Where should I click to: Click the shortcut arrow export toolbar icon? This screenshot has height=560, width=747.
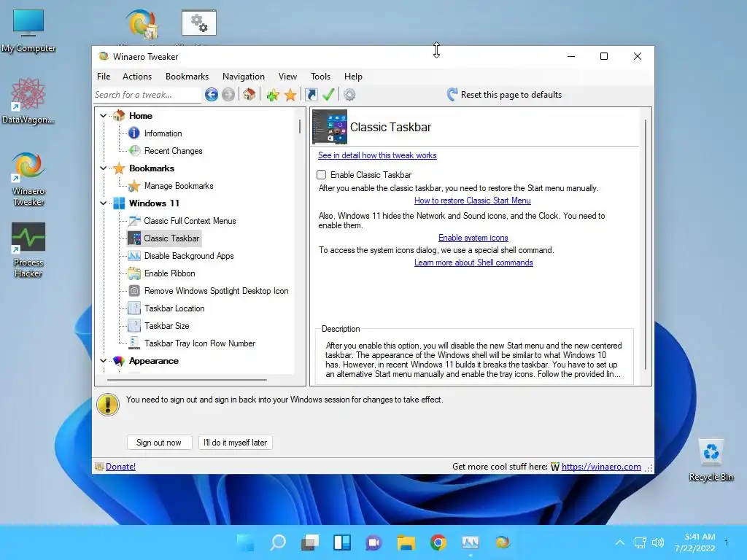(x=311, y=95)
